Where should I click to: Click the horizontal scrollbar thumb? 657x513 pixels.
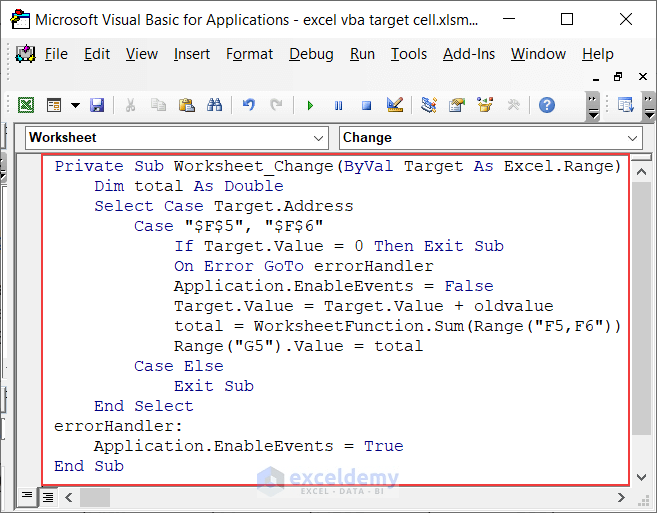pyautogui.click(x=95, y=497)
